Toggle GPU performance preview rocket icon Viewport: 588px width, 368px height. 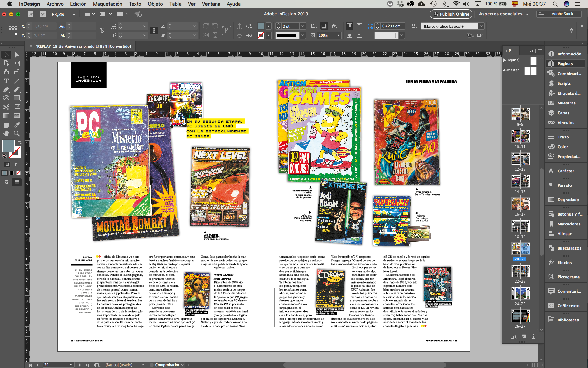coord(139,14)
